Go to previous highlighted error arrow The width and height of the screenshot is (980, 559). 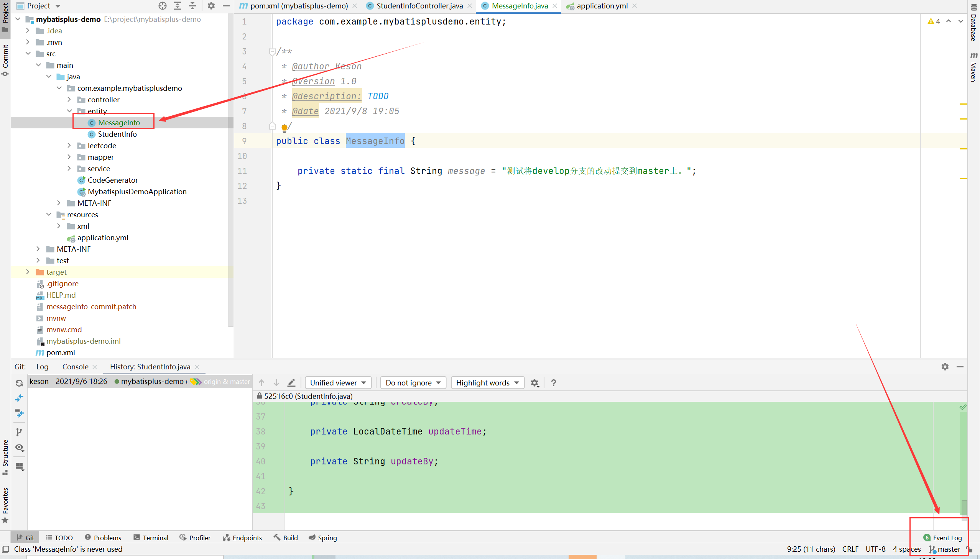tap(949, 21)
